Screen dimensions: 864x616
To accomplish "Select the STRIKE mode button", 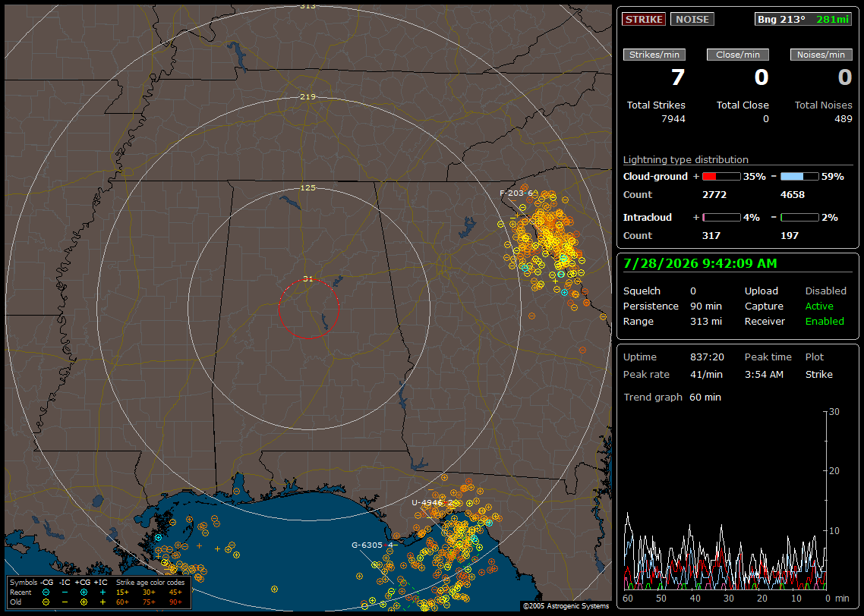I will pos(644,19).
